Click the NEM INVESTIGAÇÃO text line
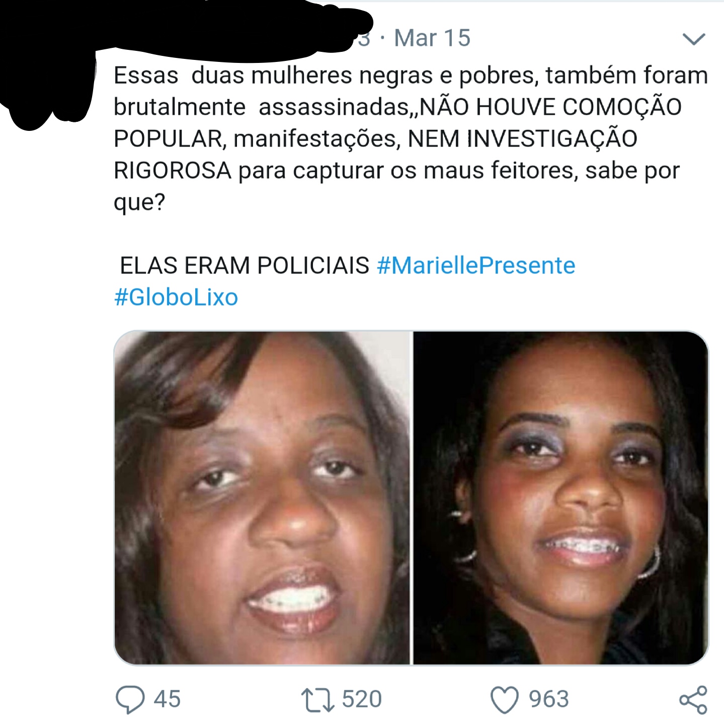Viewport: 724px width, 728px height. pos(375,139)
